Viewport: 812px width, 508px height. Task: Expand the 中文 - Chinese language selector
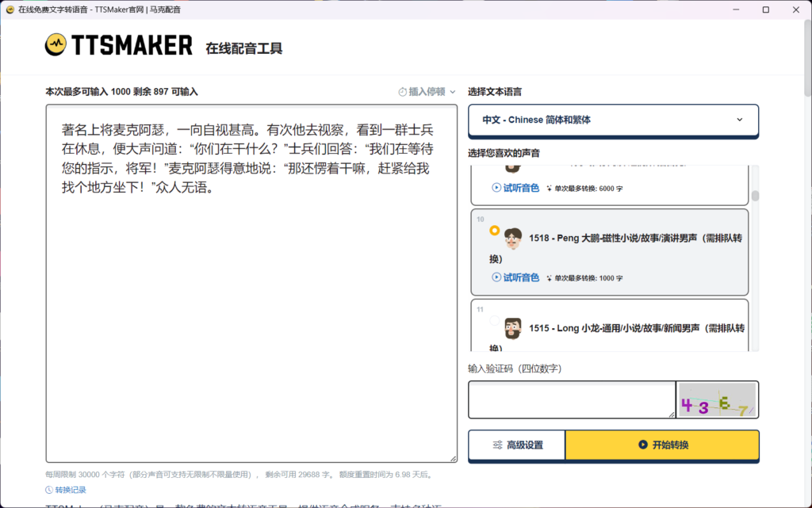click(613, 120)
